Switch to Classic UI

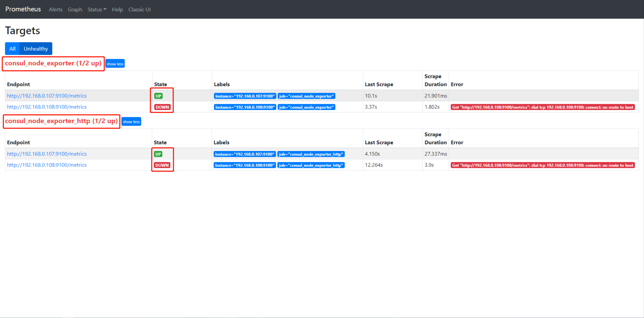click(x=139, y=9)
